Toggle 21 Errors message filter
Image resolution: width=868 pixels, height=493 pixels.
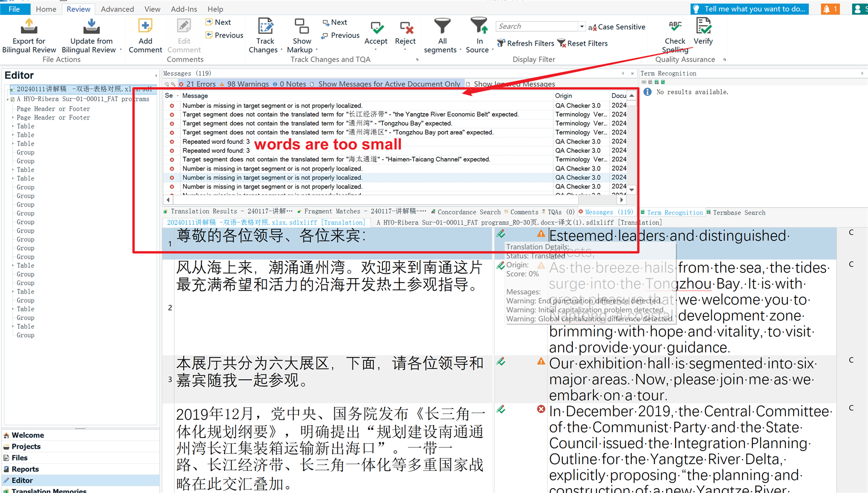tap(197, 84)
